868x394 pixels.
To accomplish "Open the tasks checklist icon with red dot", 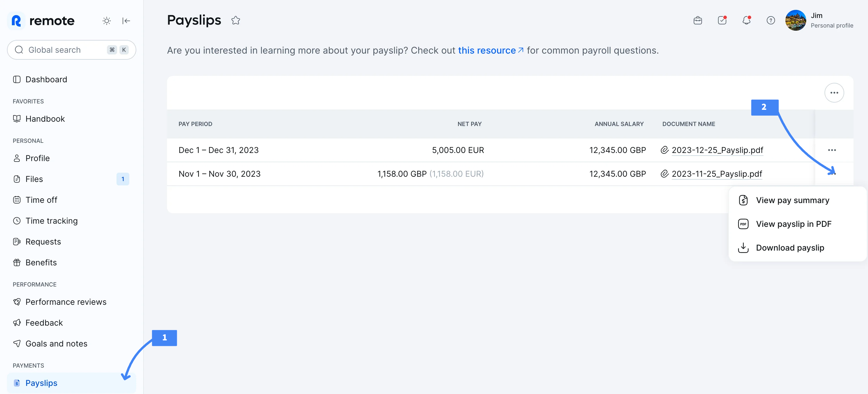I will click(x=722, y=21).
